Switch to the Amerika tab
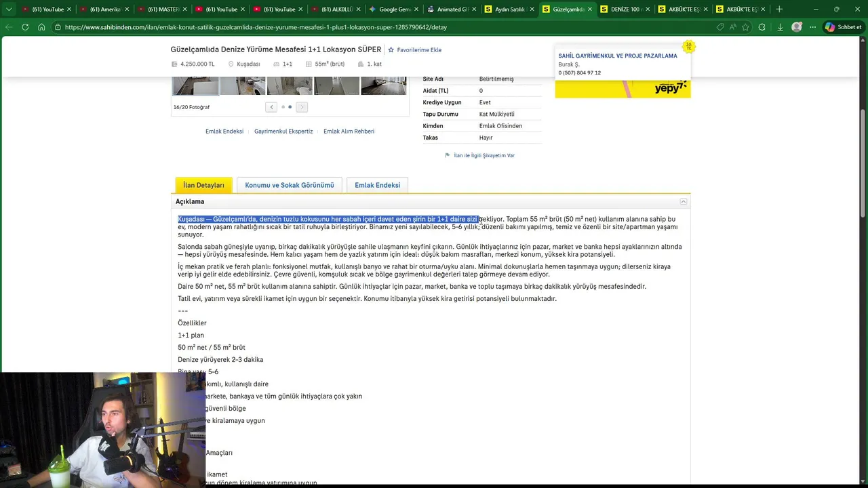This screenshot has height=488, width=868. [104, 9]
